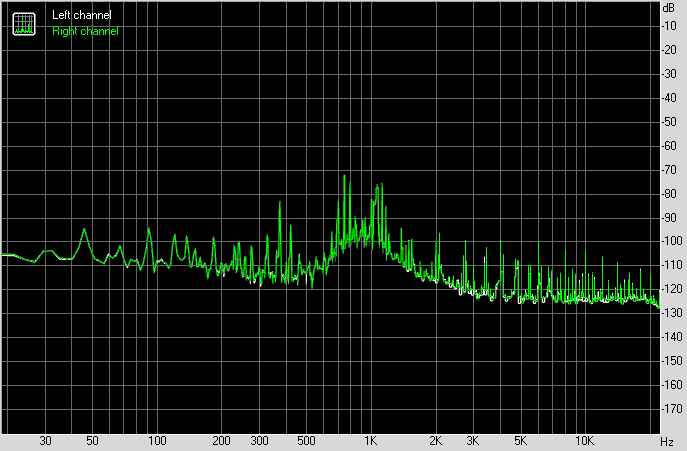Viewport: 687px width, 451px height.
Task: Click the 10K frequency label
Action: (x=584, y=440)
